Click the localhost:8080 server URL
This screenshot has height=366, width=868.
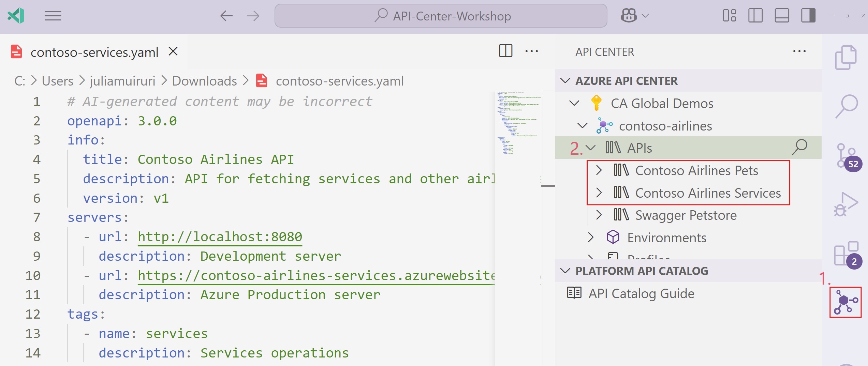pos(219,236)
